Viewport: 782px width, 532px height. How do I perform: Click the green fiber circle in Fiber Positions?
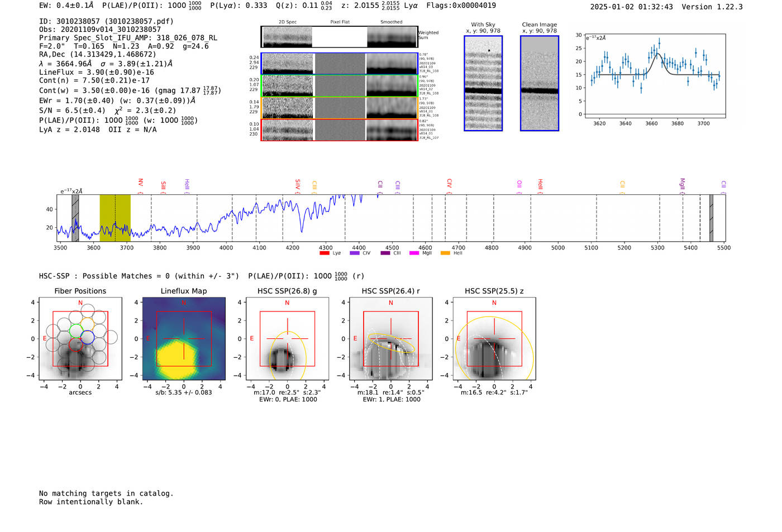click(x=75, y=330)
